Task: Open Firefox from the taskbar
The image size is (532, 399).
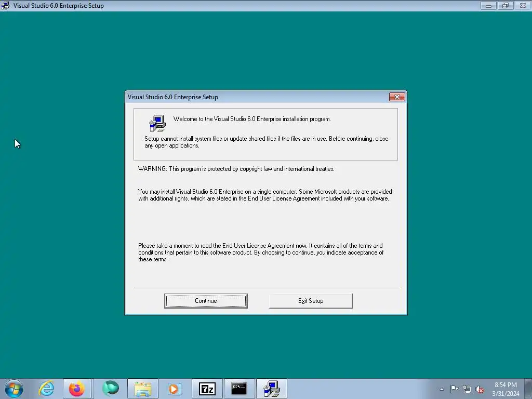Action: pos(77,389)
